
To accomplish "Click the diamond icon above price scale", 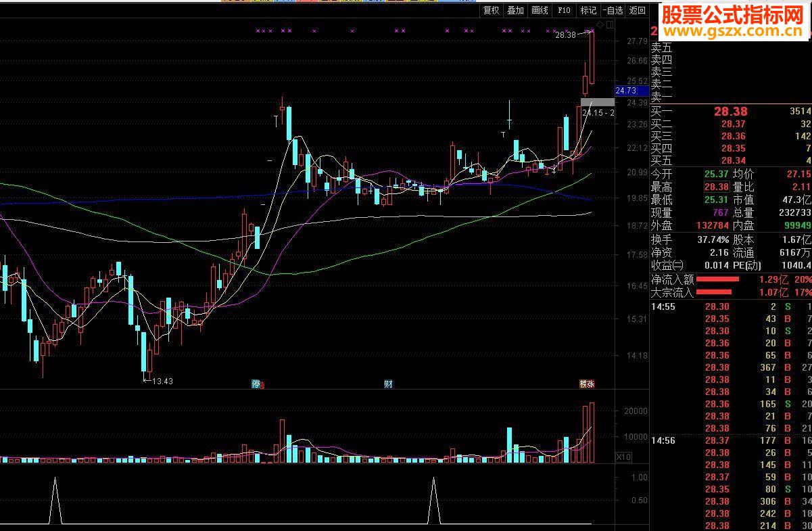I will [x=601, y=26].
